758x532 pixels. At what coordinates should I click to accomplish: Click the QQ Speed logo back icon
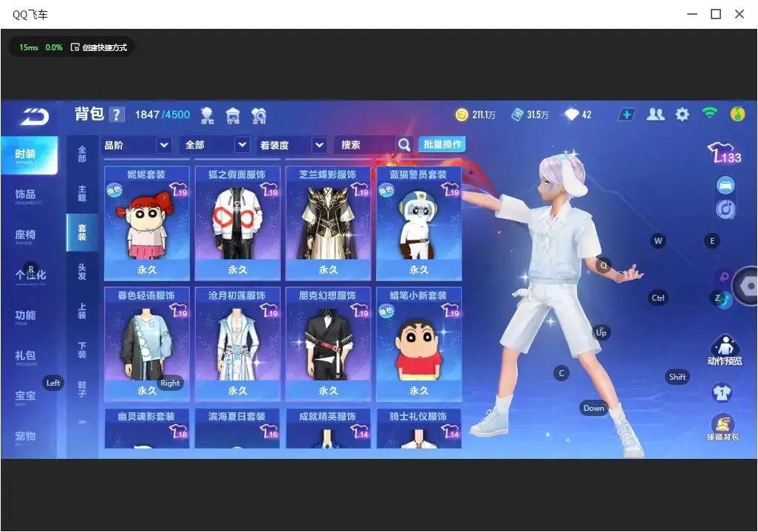(34, 117)
